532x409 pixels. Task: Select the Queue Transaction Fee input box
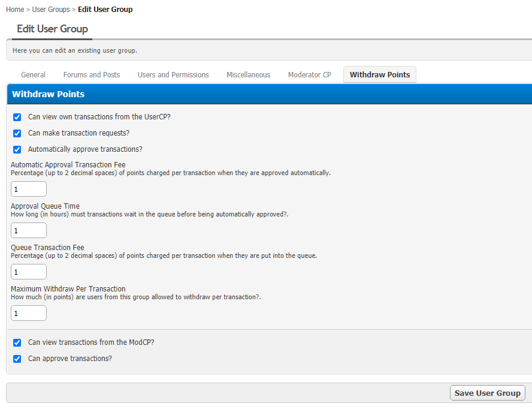tap(29, 272)
